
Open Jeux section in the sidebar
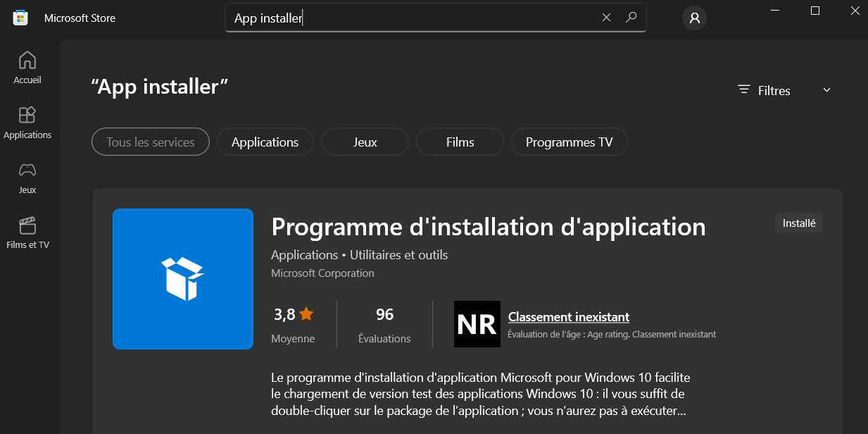[27, 178]
